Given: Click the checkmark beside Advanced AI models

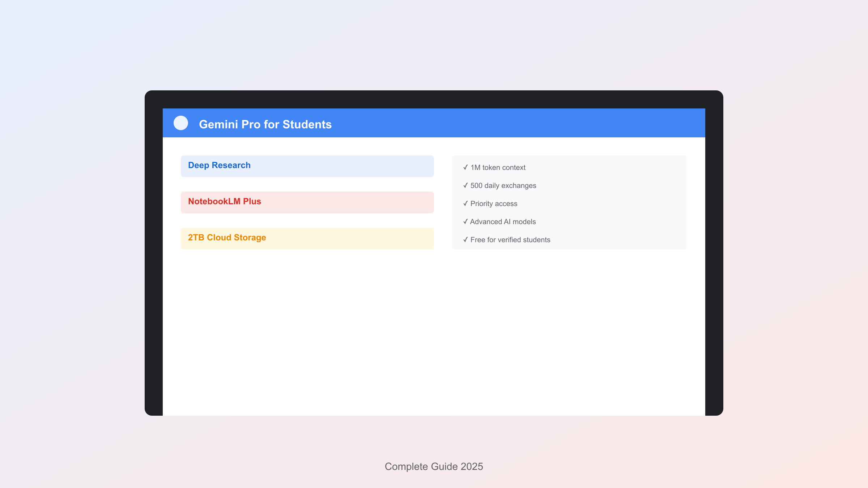Looking at the screenshot, I should 465,222.
